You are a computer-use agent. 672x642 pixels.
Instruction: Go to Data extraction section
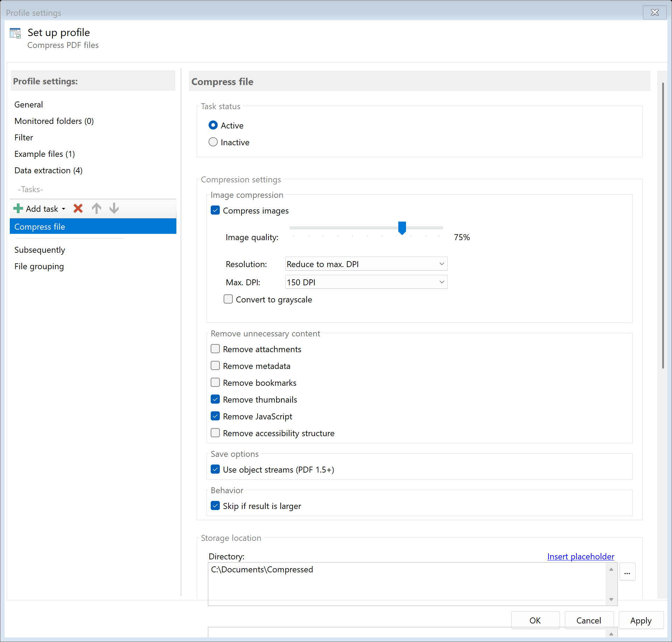tap(48, 170)
